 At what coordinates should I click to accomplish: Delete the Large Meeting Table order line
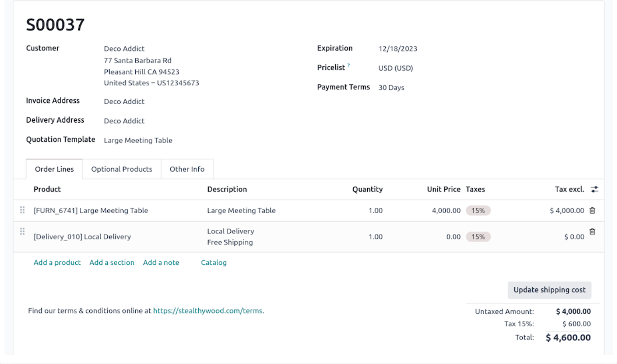click(592, 210)
